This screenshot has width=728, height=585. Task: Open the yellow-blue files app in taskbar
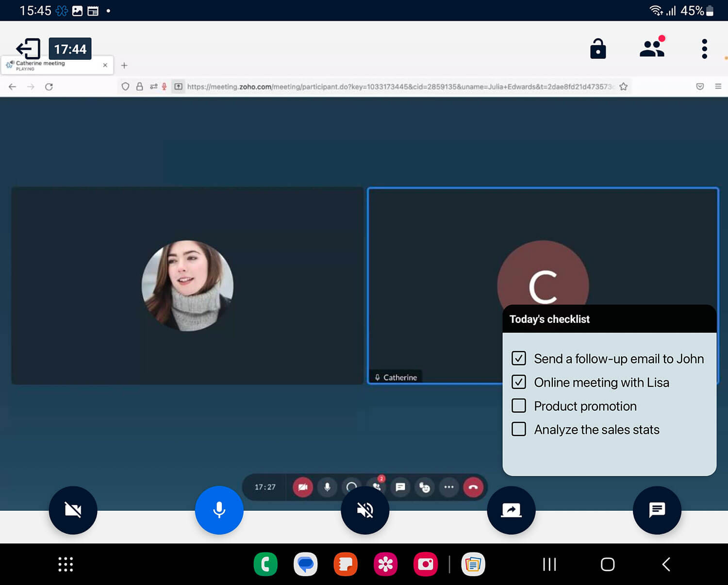tap(473, 564)
